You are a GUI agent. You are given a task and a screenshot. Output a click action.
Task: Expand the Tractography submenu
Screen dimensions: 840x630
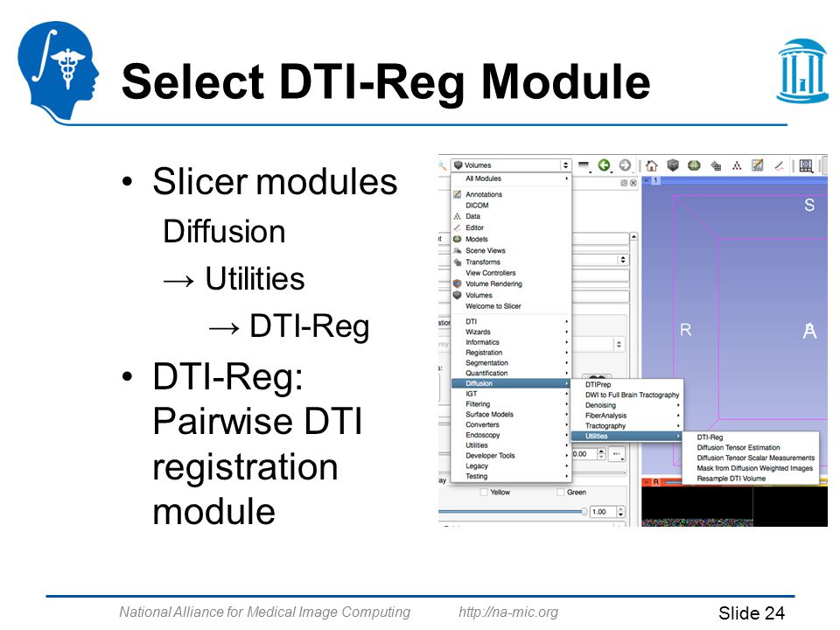pyautogui.click(x=626, y=426)
